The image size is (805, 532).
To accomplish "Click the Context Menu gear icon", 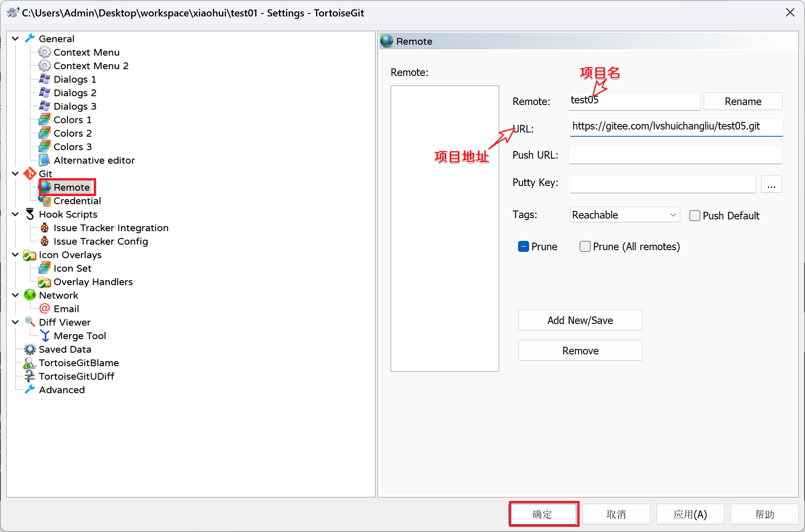I will (44, 52).
